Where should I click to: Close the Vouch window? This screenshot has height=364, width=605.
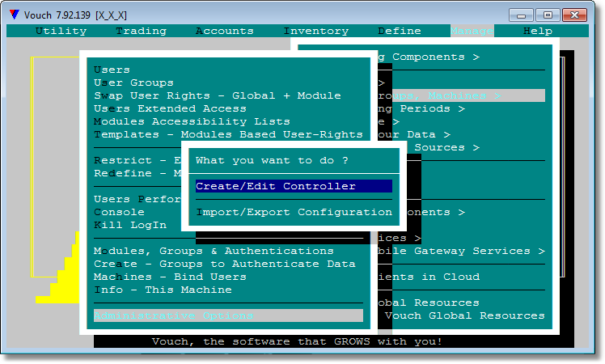(574, 15)
